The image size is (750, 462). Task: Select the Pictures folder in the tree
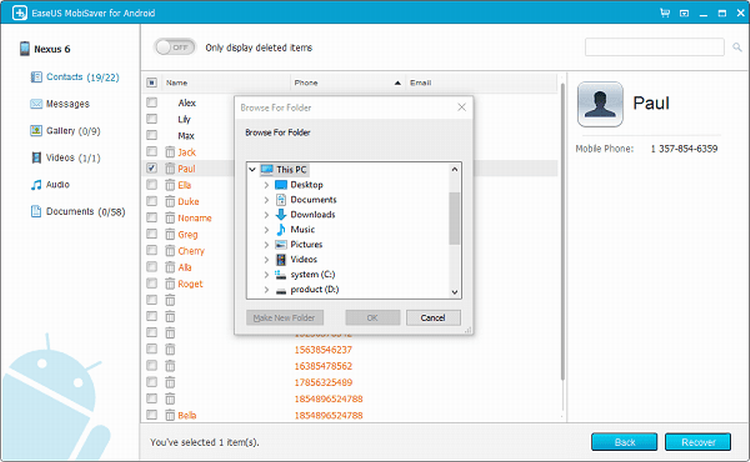306,245
